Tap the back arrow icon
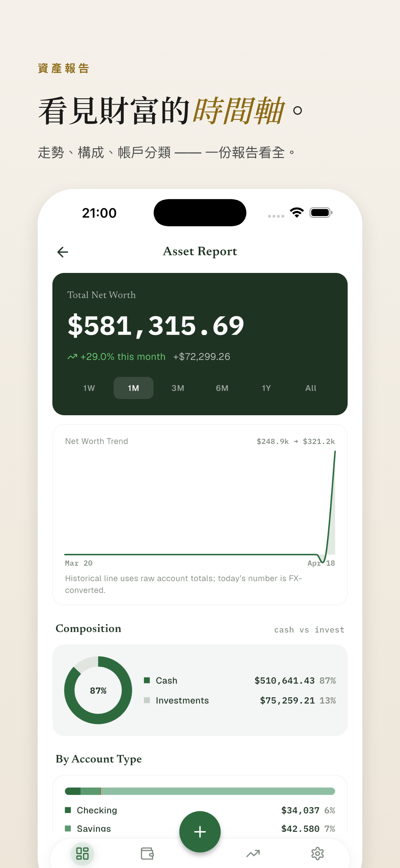 click(x=63, y=252)
